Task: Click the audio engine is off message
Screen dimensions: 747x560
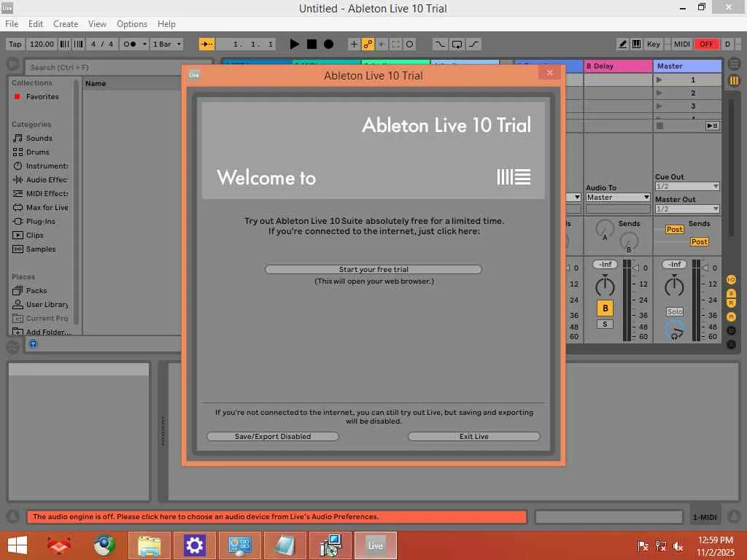Action: coord(276,517)
